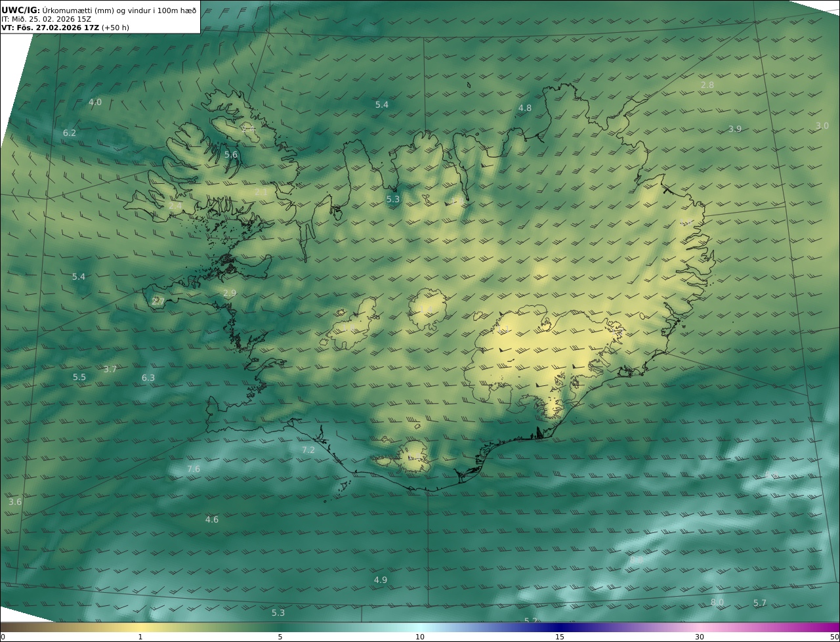The image size is (840, 642).
Task: Select the 3.9 value on the map
Action: pyautogui.click(x=735, y=129)
